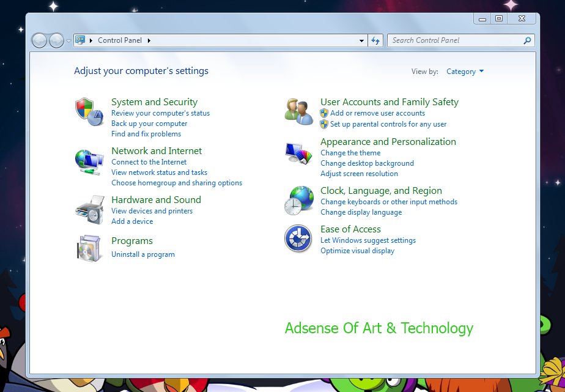Open Network and Internet heading link
Image resolution: width=565 pixels, height=392 pixels.
(x=157, y=150)
